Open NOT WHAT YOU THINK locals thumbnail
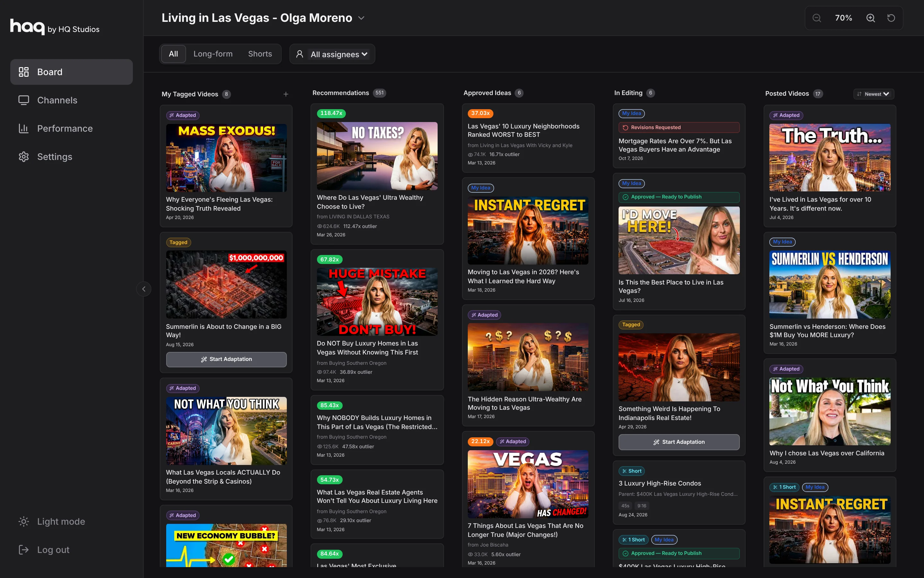924x578 pixels. (227, 430)
